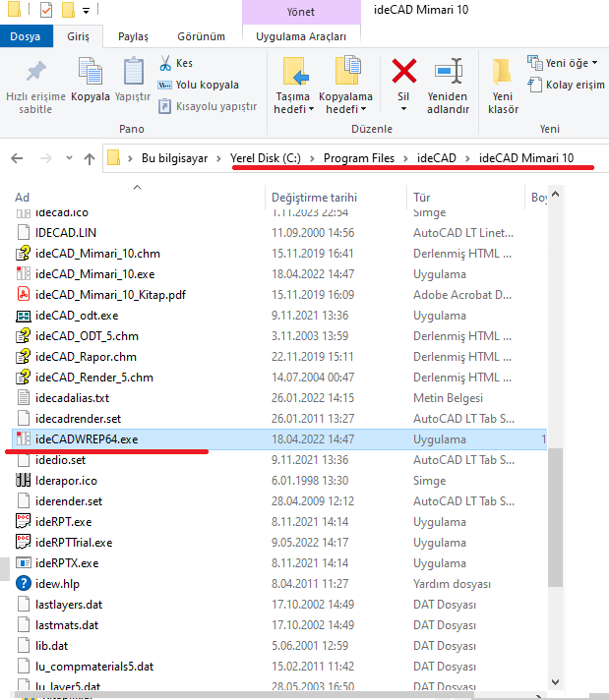Viewport: 609px width, 700px height.
Task: Click the Kolay erişim option
Action: [566, 85]
